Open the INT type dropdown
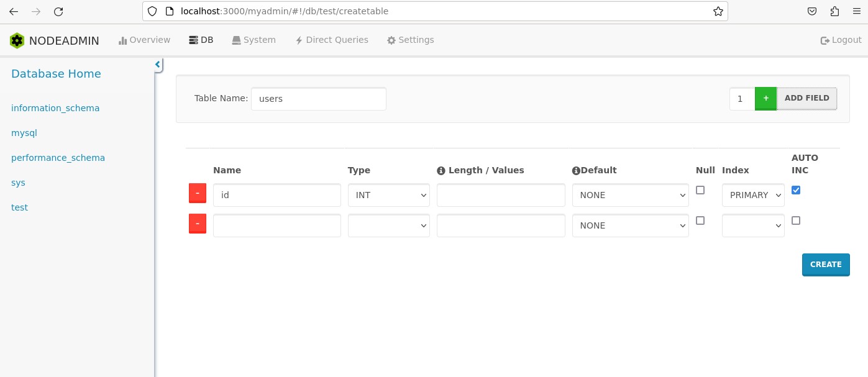The image size is (868, 377). pos(388,195)
